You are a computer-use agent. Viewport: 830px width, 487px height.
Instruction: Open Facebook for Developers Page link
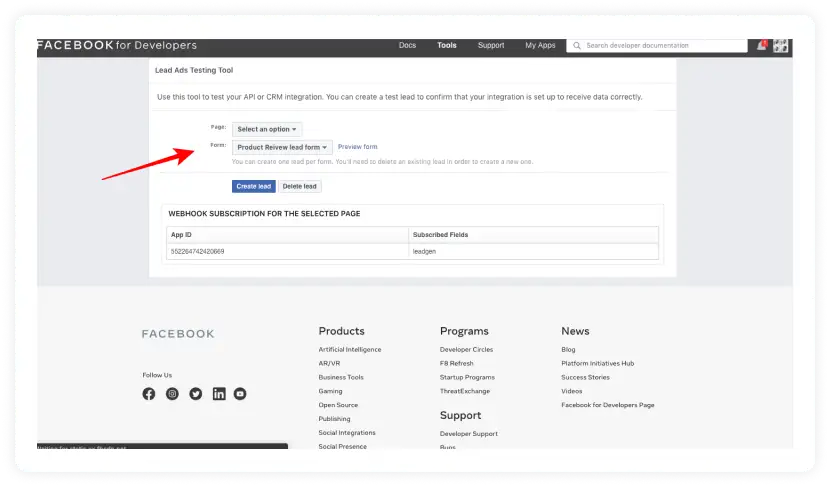click(608, 405)
